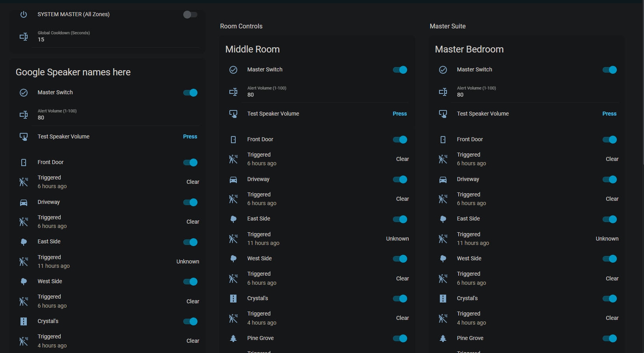Turn off Crystal's toggle in Google Speaker card
Image resolution: width=644 pixels, height=353 pixels.
(190, 321)
